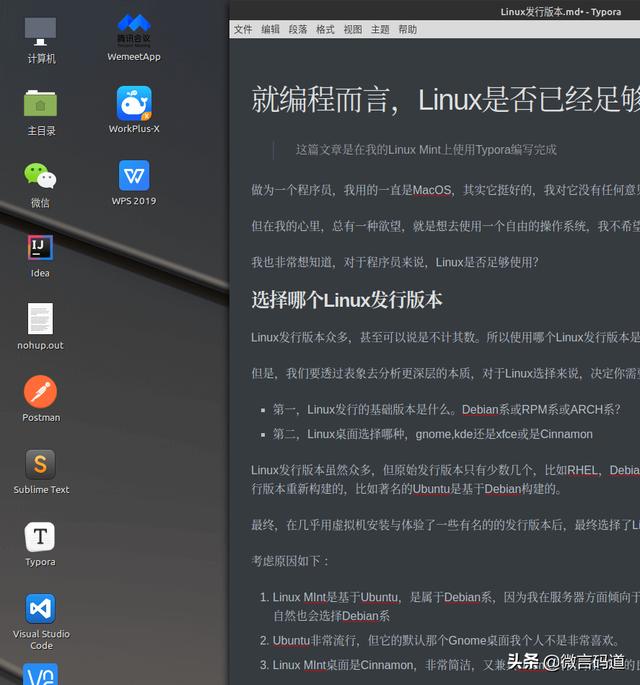Screen dimensions: 640x685
Task: Click the underlined word MacOS
Action: click(432, 190)
